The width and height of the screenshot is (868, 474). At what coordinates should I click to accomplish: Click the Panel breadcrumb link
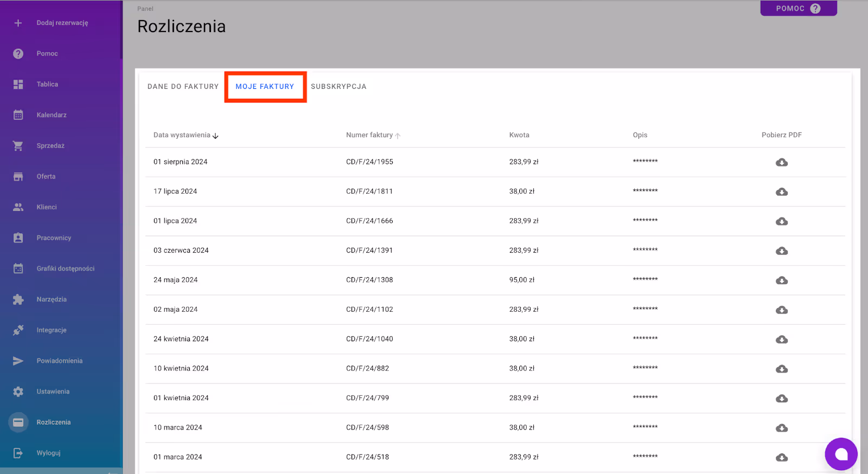tap(145, 9)
